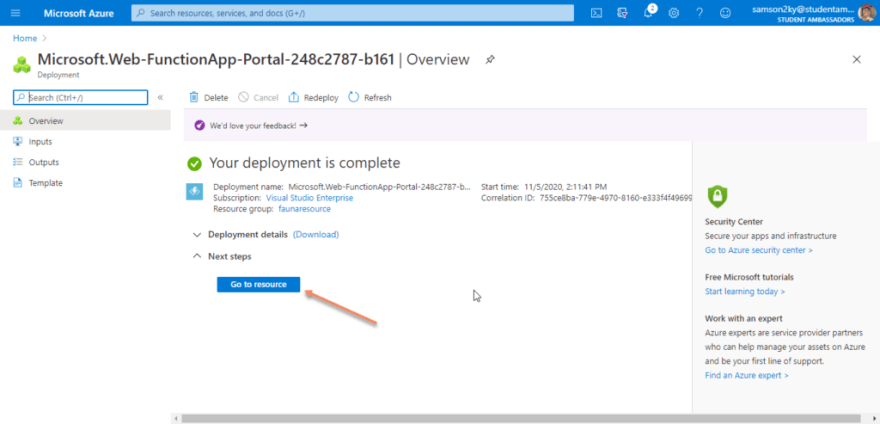Click the Deployment name value text

[x=379, y=186]
